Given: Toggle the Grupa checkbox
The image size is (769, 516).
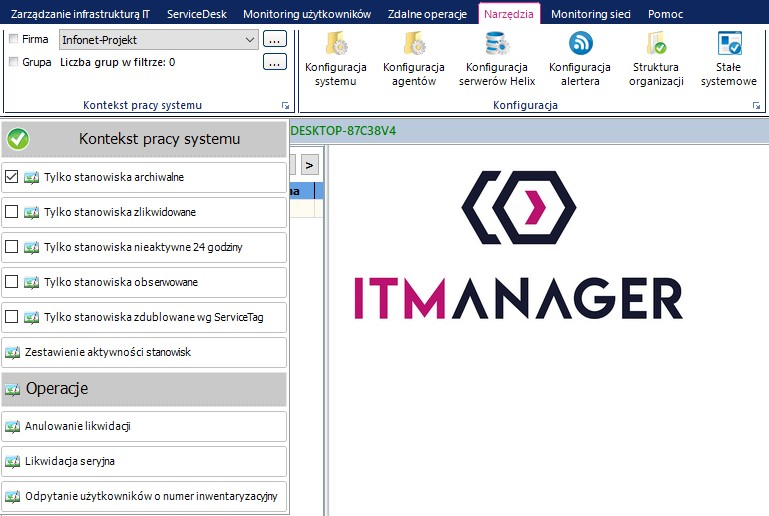Looking at the screenshot, I should [14, 62].
